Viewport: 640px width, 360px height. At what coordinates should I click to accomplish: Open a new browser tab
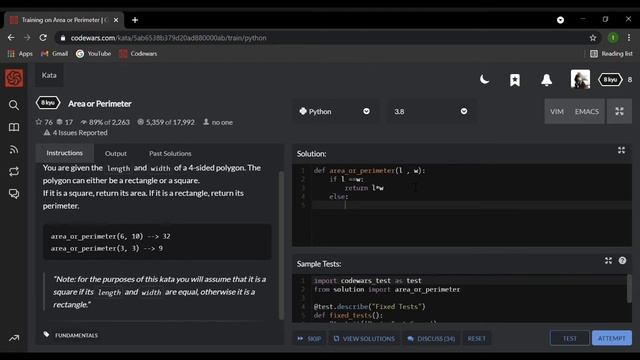click(135, 20)
